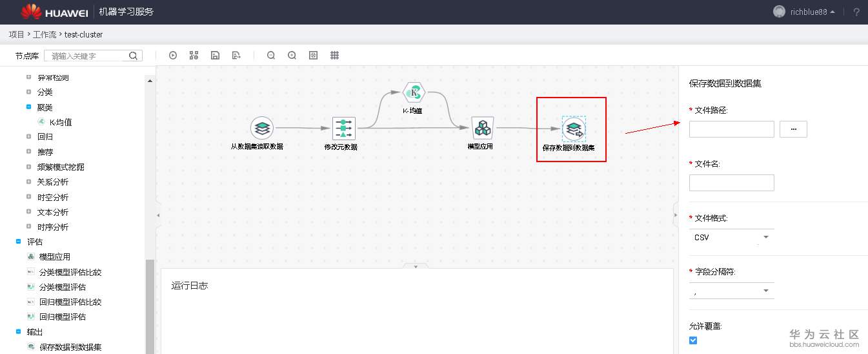Click the test-cluster breadcrumb
This screenshot has height=354, width=868.
83,34
